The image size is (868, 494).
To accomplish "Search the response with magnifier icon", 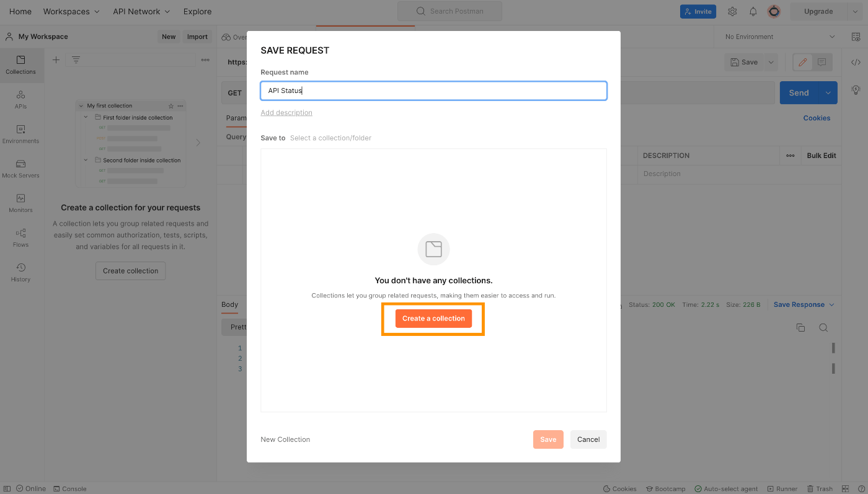I will pyautogui.click(x=823, y=328).
